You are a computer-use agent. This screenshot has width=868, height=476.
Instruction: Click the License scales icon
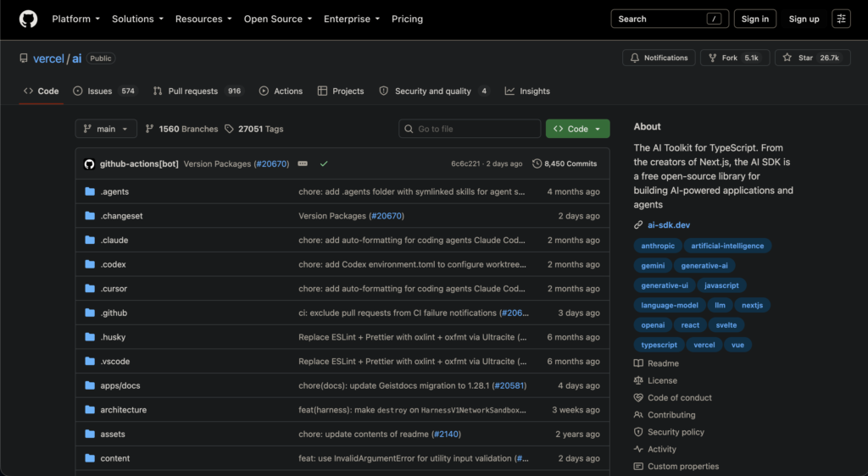click(x=638, y=380)
